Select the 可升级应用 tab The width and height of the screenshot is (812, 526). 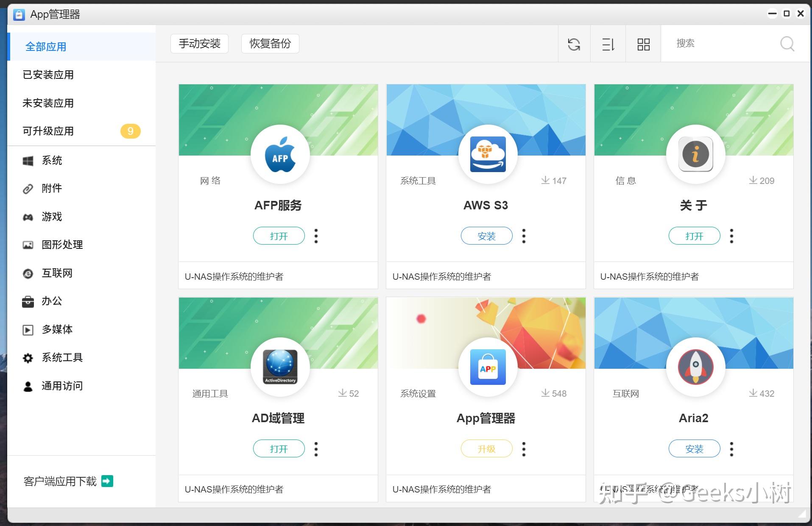coord(81,131)
